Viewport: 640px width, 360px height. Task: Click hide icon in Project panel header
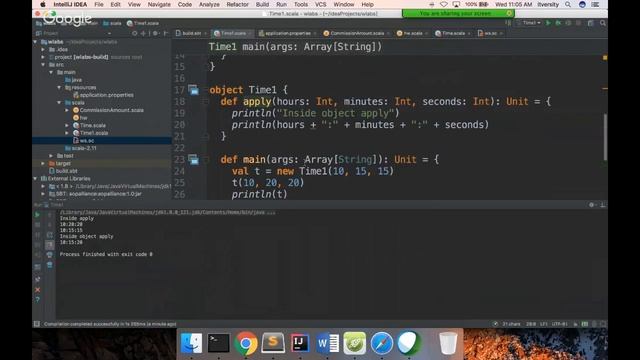[x=165, y=33]
